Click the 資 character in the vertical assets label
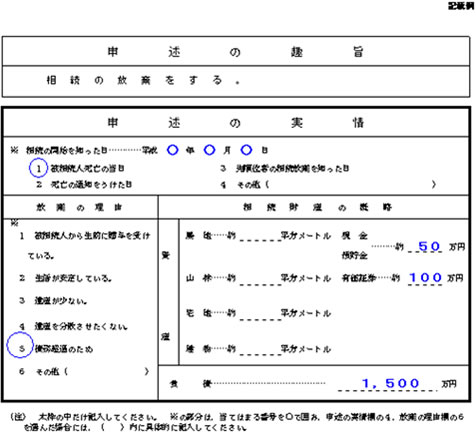 [x=166, y=255]
